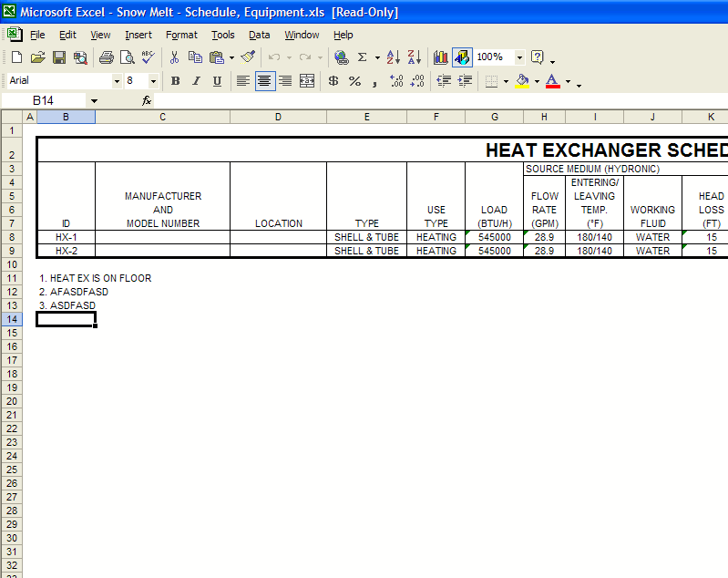Open the Zoom percentage dropdown
The image size is (728, 578).
[520, 57]
